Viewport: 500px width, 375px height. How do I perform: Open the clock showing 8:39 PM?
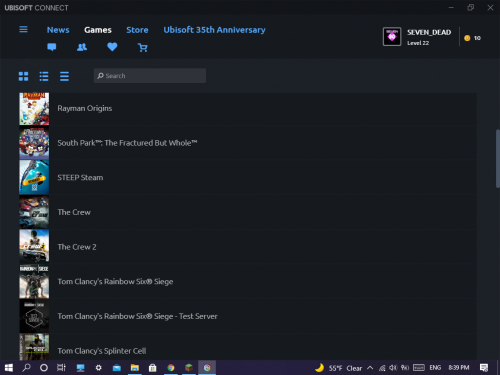pyautogui.click(x=459, y=368)
